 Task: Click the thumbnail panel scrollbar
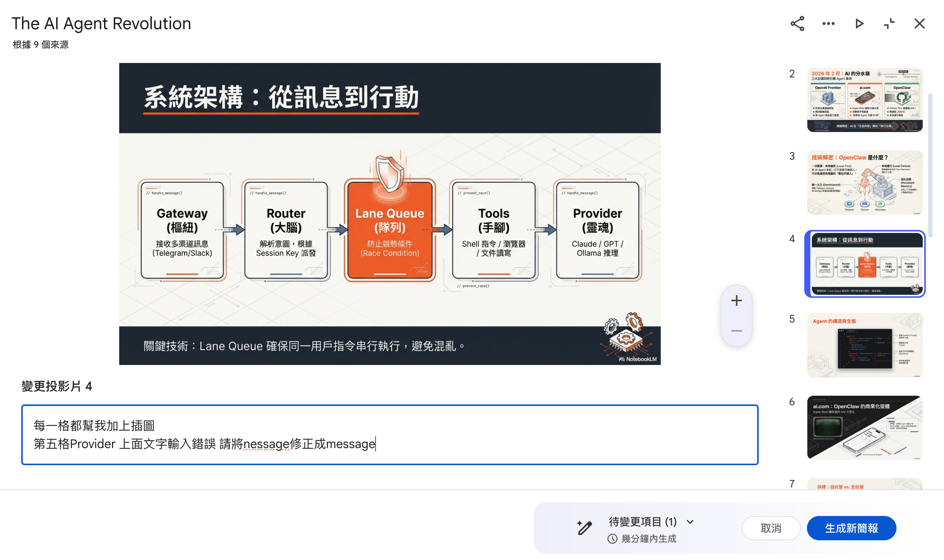pos(930,165)
